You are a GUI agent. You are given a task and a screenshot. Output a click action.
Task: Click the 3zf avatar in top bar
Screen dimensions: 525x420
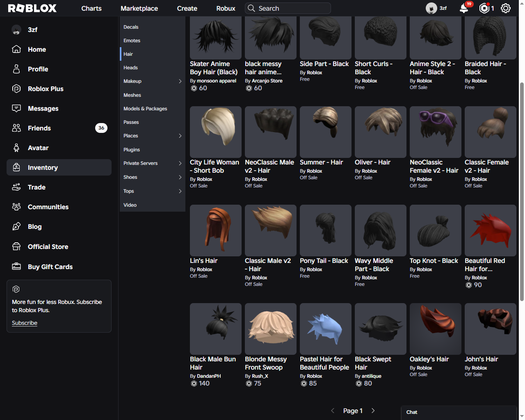431,8
